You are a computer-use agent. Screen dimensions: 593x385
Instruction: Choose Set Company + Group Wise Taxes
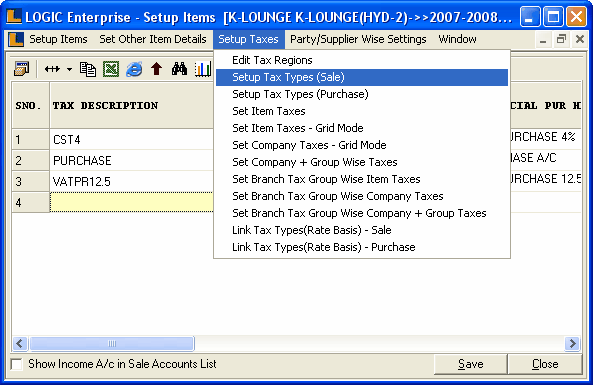(x=362, y=162)
